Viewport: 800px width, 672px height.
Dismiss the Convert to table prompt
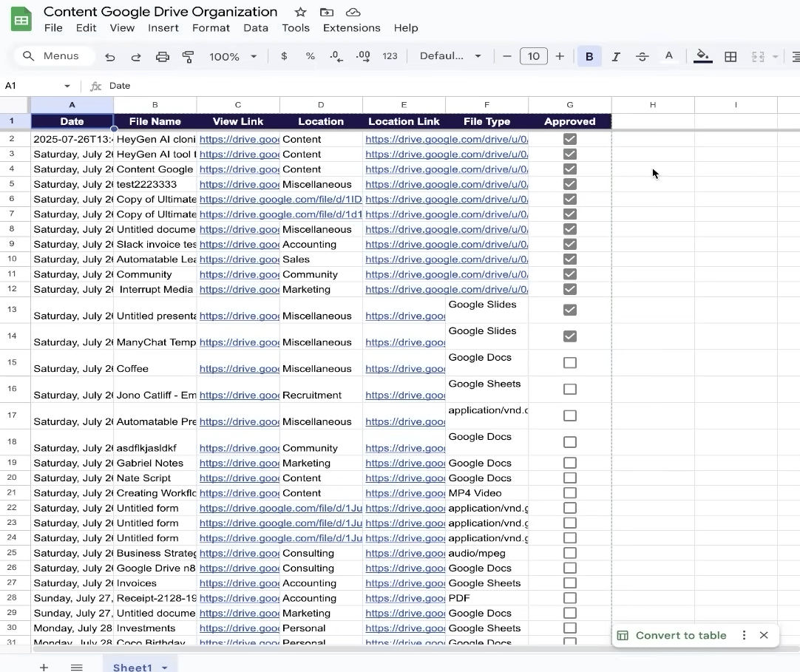pos(764,635)
